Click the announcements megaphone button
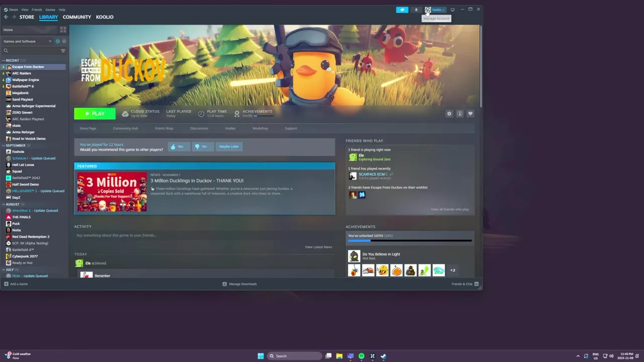The width and height of the screenshot is (644, 362). 402,10
